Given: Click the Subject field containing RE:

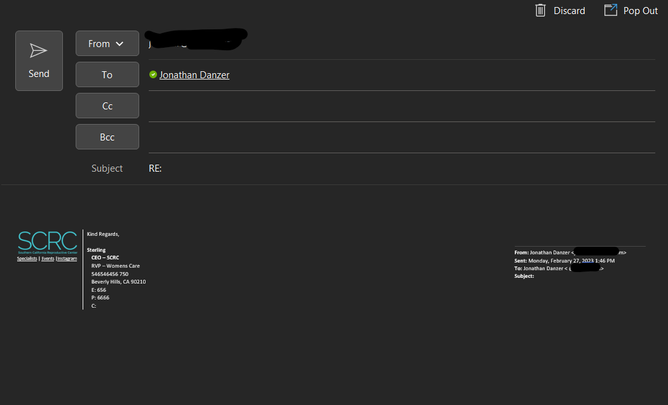Looking at the screenshot, I should pos(402,168).
